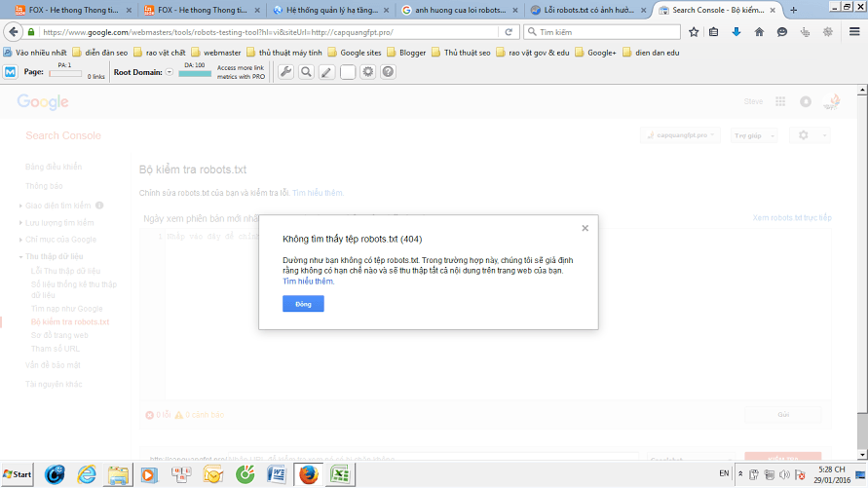Open Internet Explorer from taskbar

(87, 474)
